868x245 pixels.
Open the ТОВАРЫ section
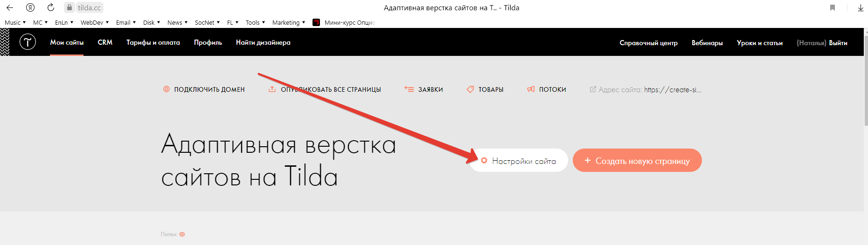(x=491, y=89)
